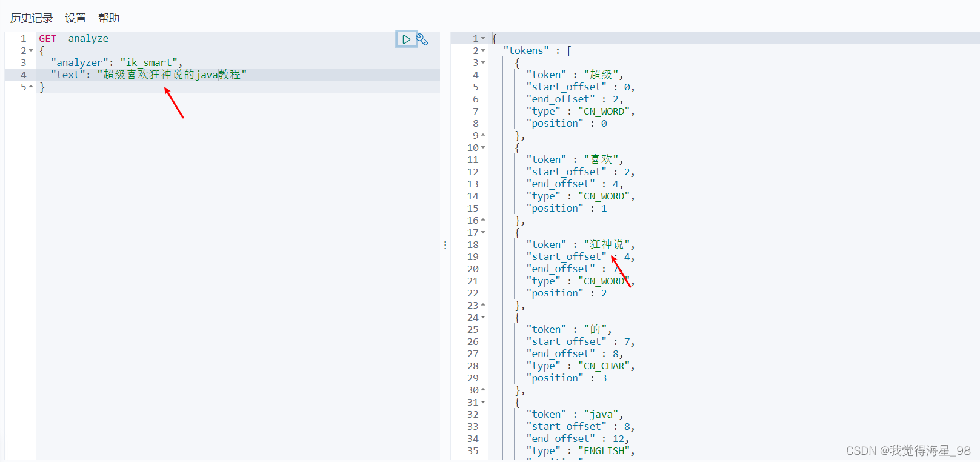Toggle fold arrow at response line 23
The height and width of the screenshot is (462, 980).
(483, 306)
